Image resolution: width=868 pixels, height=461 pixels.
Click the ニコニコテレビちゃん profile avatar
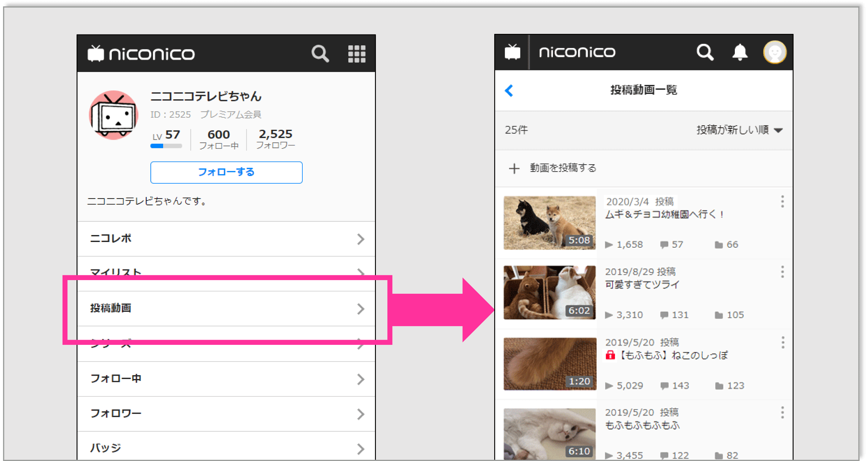pyautogui.click(x=114, y=115)
